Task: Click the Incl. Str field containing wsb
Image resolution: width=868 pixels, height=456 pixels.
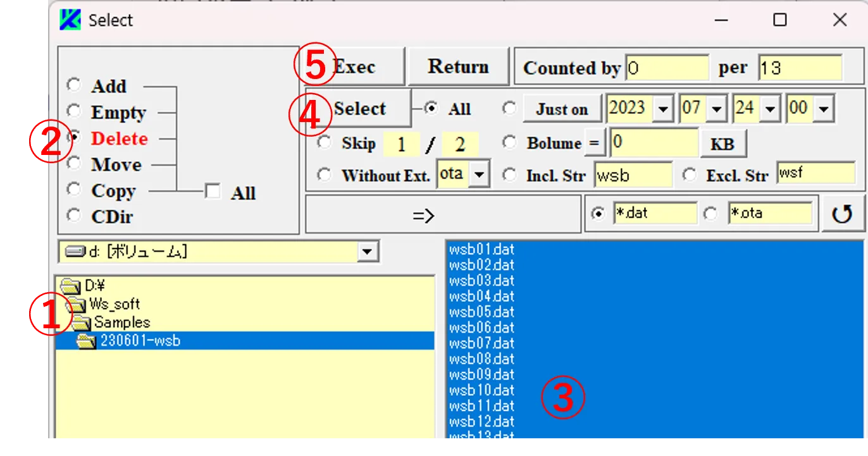Action: pos(633,175)
